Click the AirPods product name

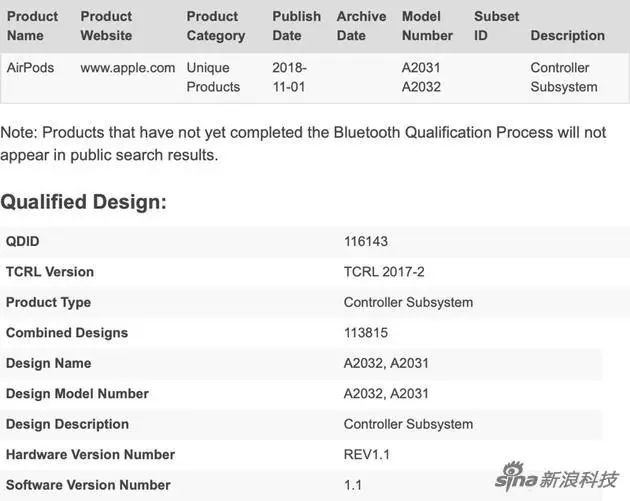pos(31,68)
